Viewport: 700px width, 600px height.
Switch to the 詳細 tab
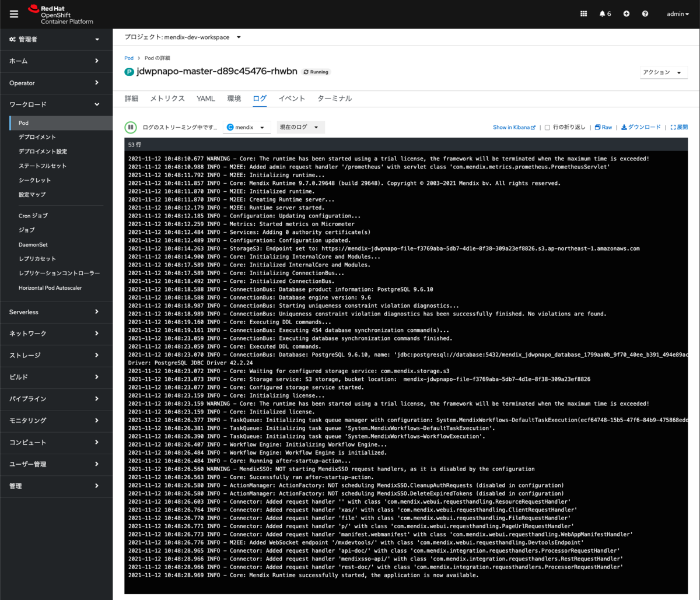(x=131, y=99)
